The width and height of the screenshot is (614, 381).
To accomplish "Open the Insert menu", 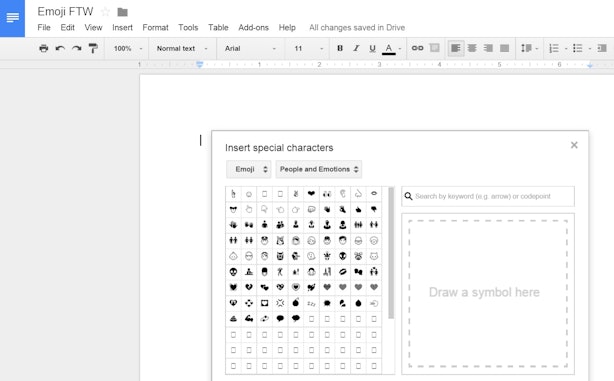I will point(122,27).
